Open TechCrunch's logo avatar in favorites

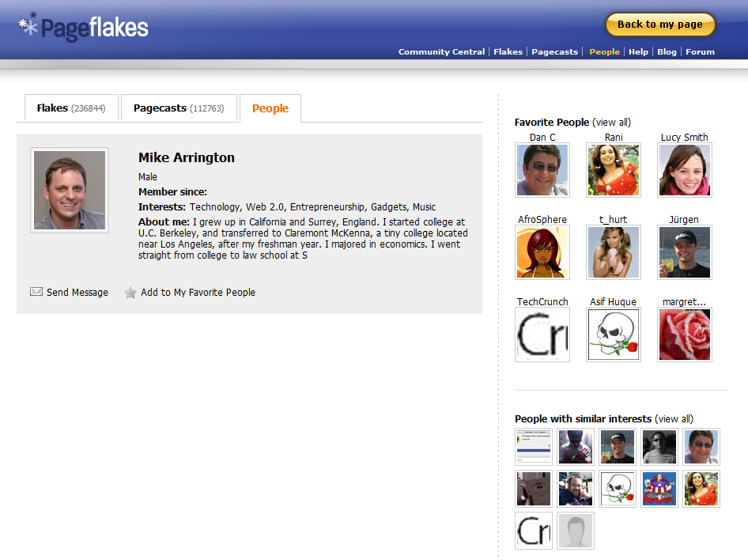pyautogui.click(x=542, y=335)
